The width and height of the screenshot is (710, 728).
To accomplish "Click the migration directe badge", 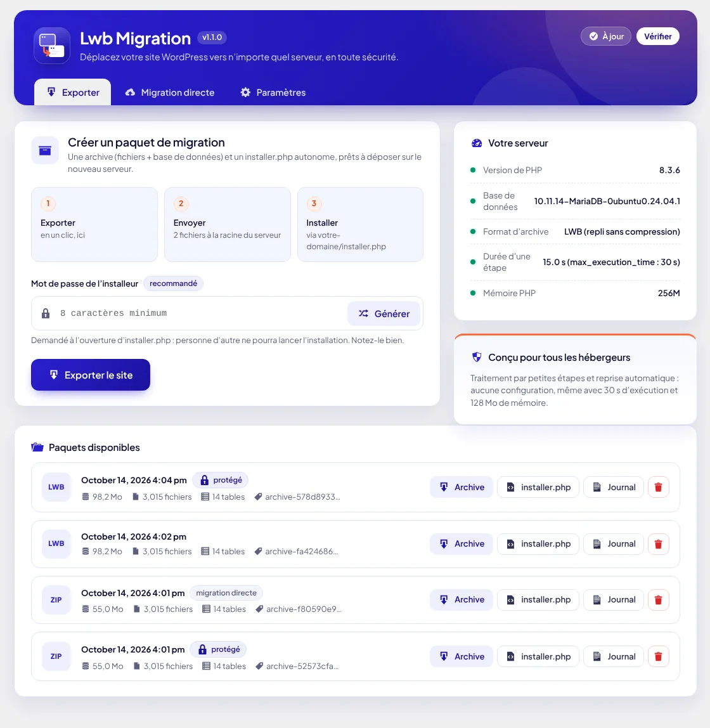I will (226, 593).
